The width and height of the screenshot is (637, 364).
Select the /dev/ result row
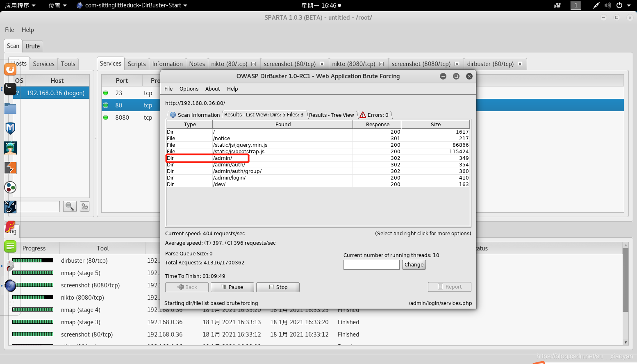pos(318,184)
